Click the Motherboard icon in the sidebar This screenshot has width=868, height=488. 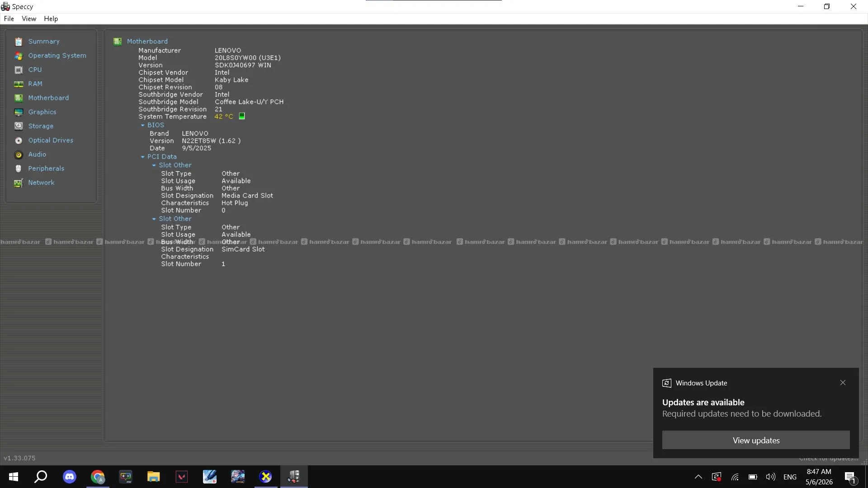19,98
